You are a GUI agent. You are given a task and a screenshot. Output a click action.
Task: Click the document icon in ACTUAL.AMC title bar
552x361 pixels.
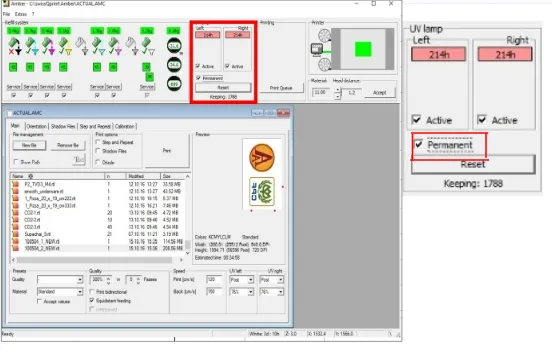coord(10,113)
